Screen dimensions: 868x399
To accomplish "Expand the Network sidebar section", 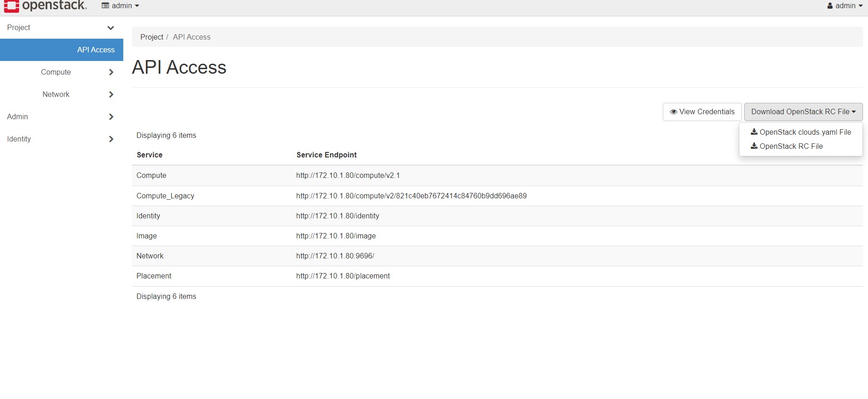I will [111, 95].
